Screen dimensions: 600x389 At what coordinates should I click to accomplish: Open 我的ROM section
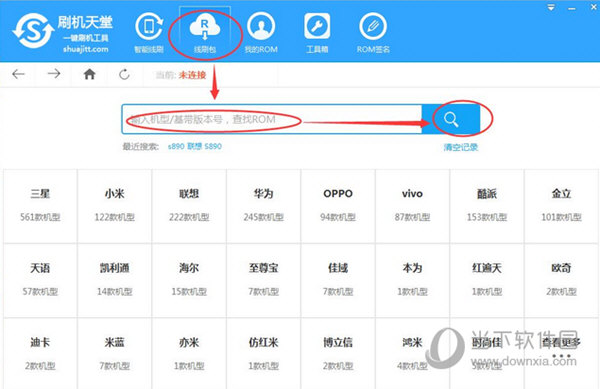[x=261, y=33]
